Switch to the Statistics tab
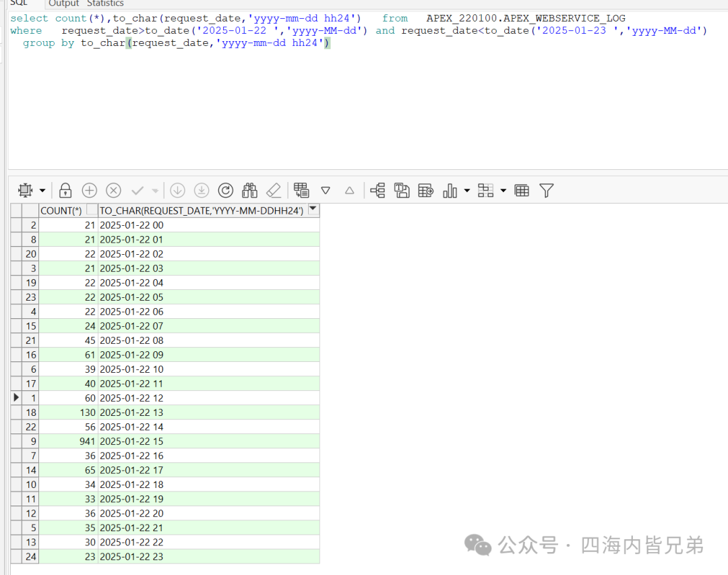 click(x=105, y=4)
